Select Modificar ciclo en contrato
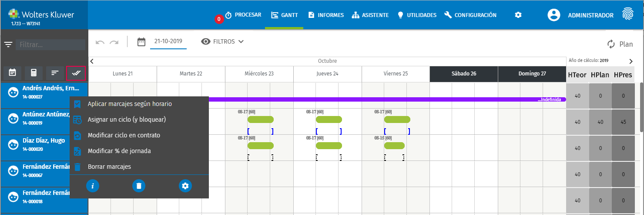Screen dimensions: 644x215 pos(139,135)
